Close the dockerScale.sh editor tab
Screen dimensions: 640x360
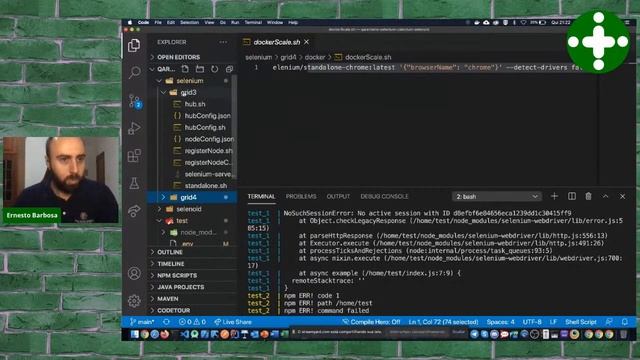307,42
